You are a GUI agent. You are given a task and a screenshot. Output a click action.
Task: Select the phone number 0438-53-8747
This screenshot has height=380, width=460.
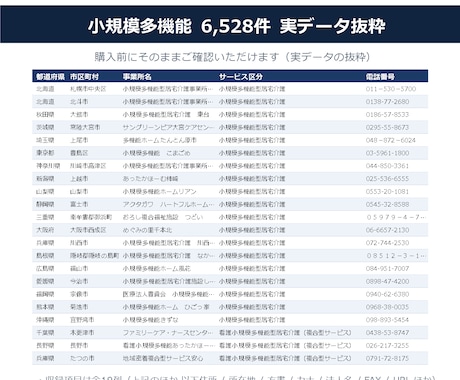(387, 333)
